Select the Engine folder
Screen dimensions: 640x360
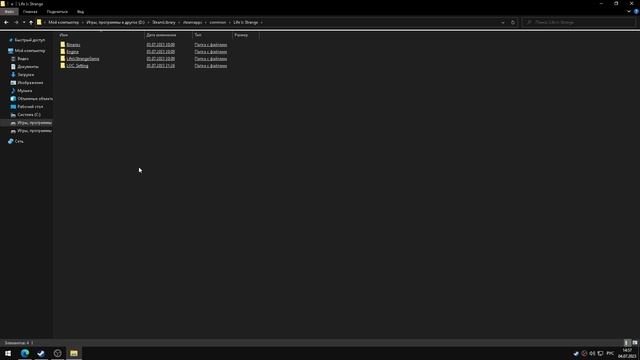click(73, 51)
